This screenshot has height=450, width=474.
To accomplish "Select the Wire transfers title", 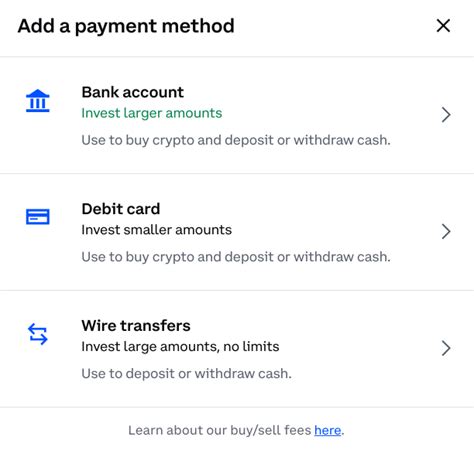I will (x=136, y=326).
